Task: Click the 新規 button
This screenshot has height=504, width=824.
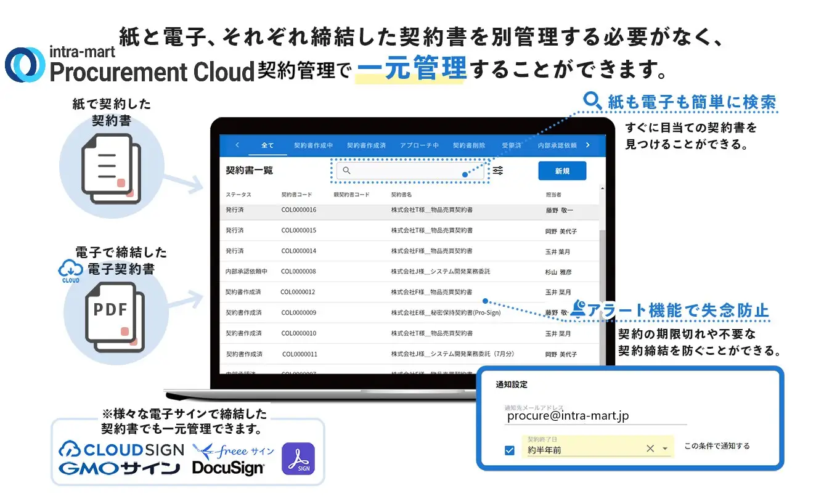Action: (x=562, y=171)
